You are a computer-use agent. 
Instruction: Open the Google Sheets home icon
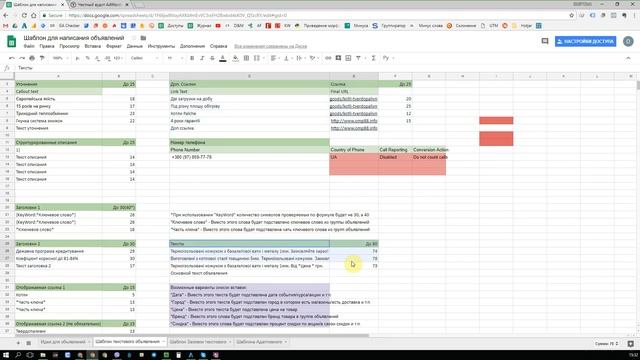click(11, 41)
